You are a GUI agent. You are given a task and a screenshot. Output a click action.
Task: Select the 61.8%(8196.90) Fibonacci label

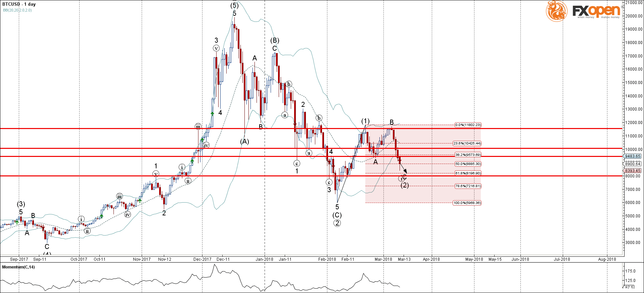point(468,173)
